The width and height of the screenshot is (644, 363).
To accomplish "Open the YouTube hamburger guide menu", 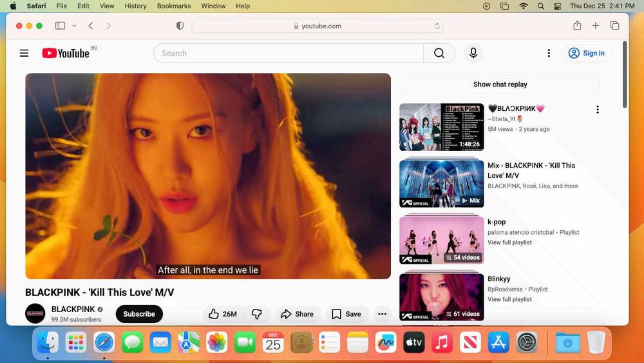I will point(24,53).
